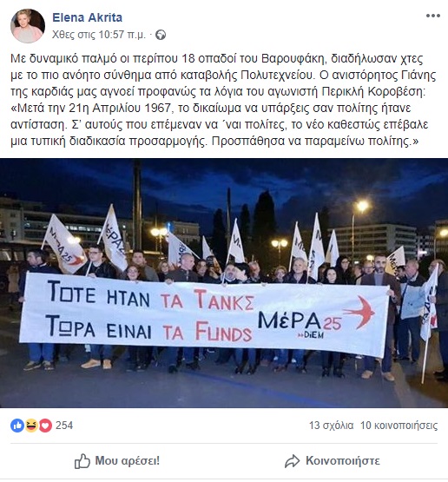This screenshot has width=448, height=482.
Task: Click the red Love heart reaction icon
Action: 45,426
